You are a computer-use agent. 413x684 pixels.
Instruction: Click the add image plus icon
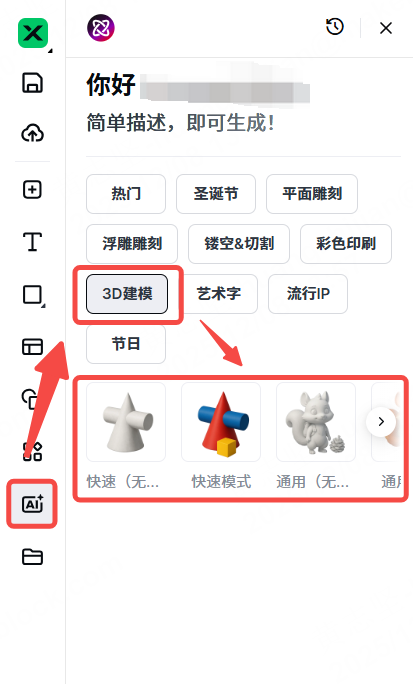click(x=32, y=190)
